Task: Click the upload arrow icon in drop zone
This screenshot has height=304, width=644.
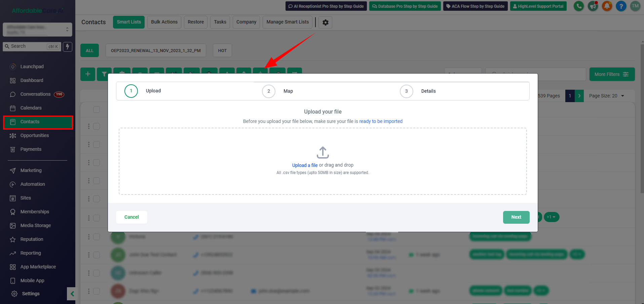Action: point(323,153)
